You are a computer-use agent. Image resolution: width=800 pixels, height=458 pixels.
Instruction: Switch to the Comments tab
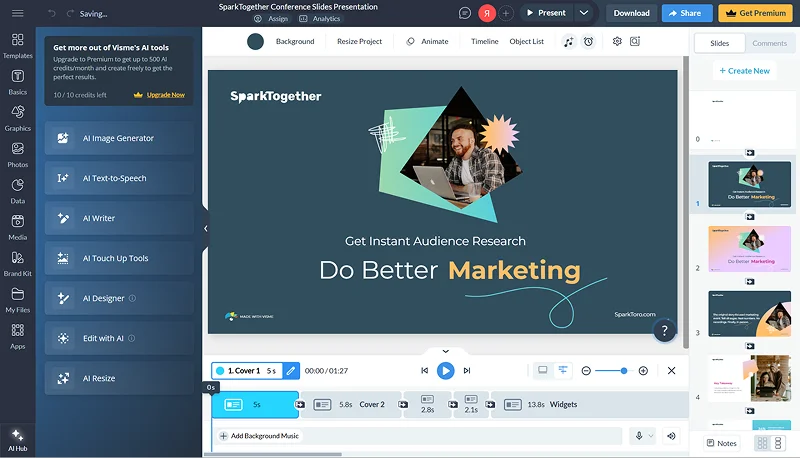(x=769, y=43)
